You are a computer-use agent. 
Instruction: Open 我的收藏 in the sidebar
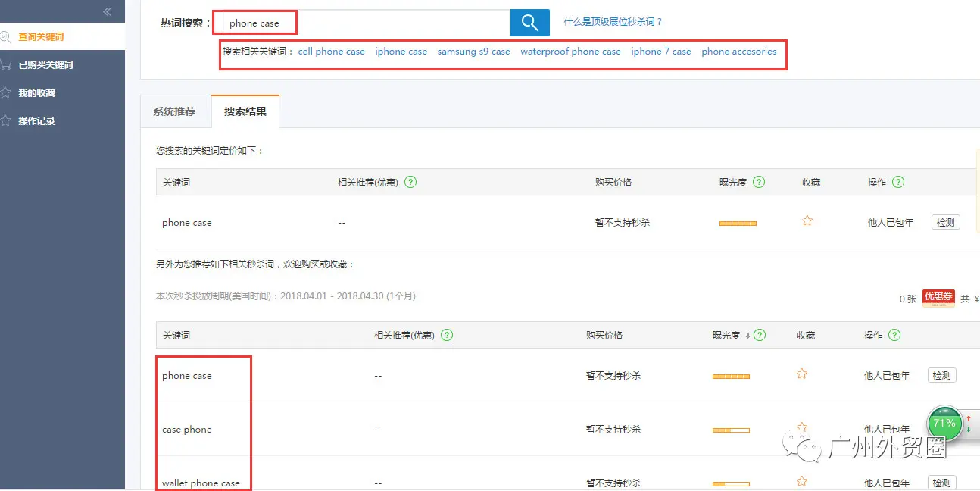pos(36,92)
